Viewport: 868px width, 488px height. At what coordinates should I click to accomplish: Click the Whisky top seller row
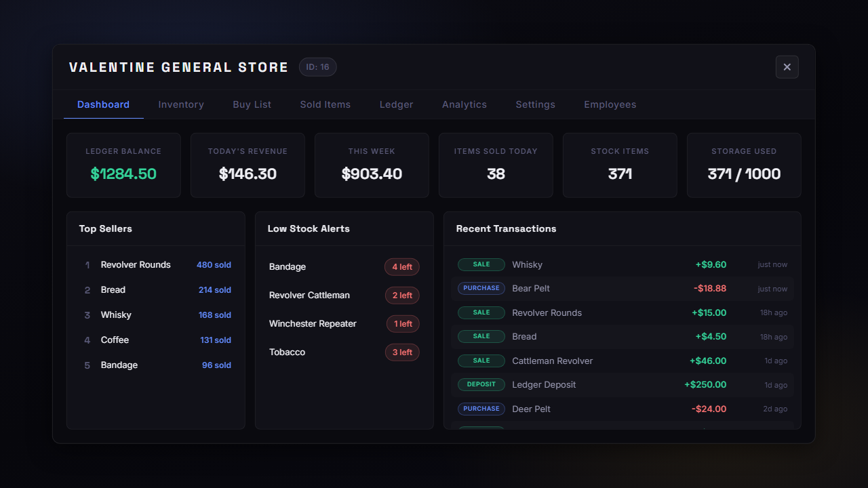pos(156,315)
